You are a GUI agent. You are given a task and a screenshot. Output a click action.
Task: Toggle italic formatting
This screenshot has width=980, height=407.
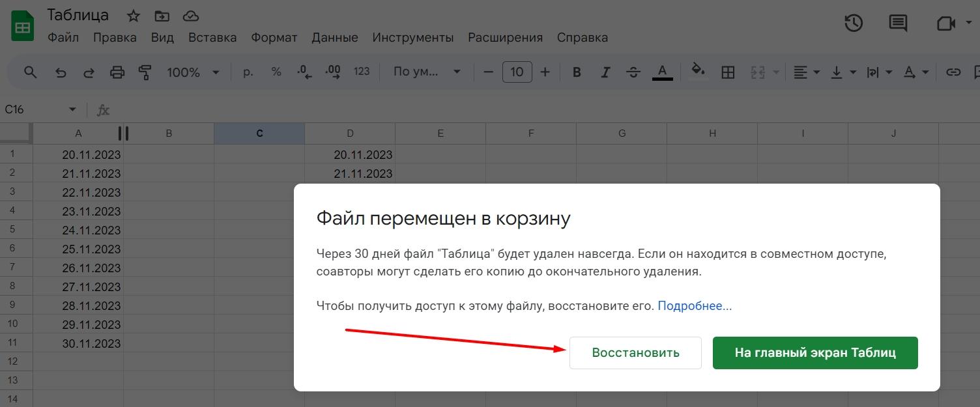(x=605, y=72)
